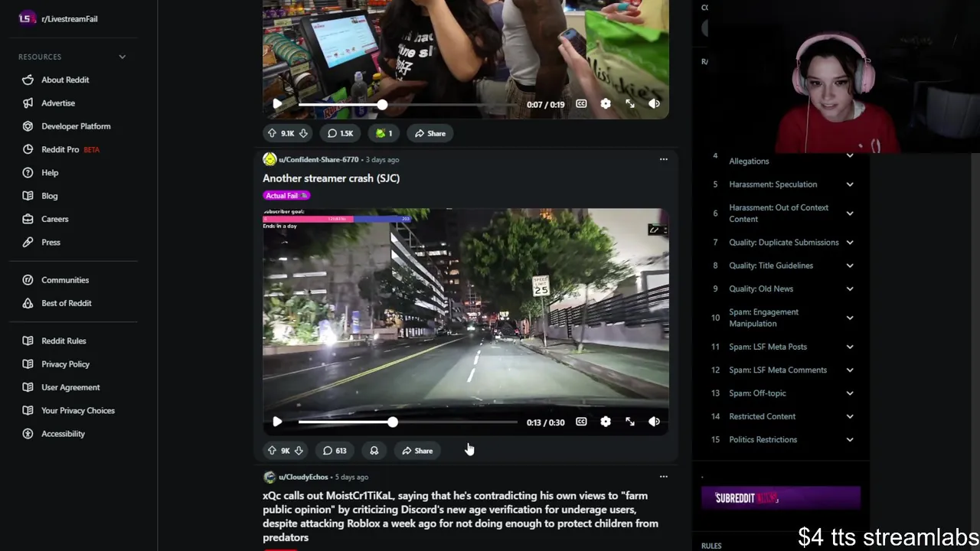Open About Reddit
This screenshot has height=551, width=980.
click(x=65, y=80)
